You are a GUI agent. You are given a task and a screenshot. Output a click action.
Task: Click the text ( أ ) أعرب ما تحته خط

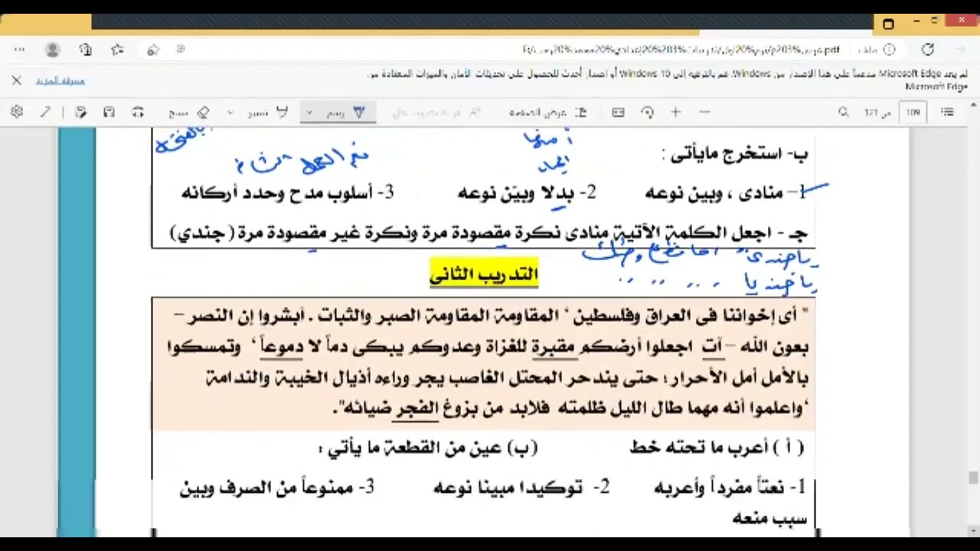pyautogui.click(x=717, y=448)
